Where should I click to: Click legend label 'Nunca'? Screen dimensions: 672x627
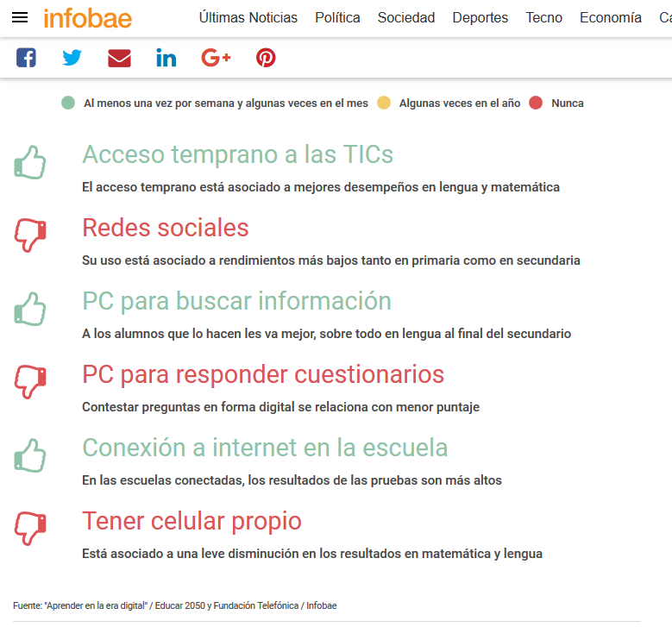[568, 103]
